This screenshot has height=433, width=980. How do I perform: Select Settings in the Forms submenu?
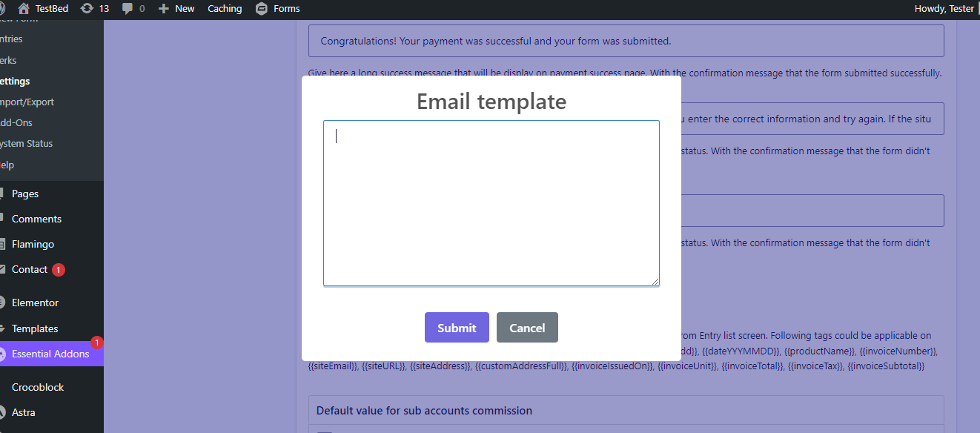pyautogui.click(x=15, y=82)
